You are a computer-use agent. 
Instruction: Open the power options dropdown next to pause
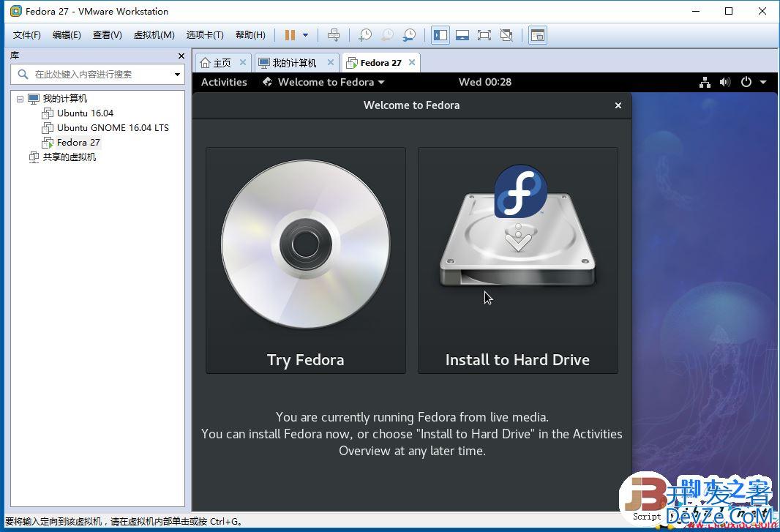(x=305, y=35)
